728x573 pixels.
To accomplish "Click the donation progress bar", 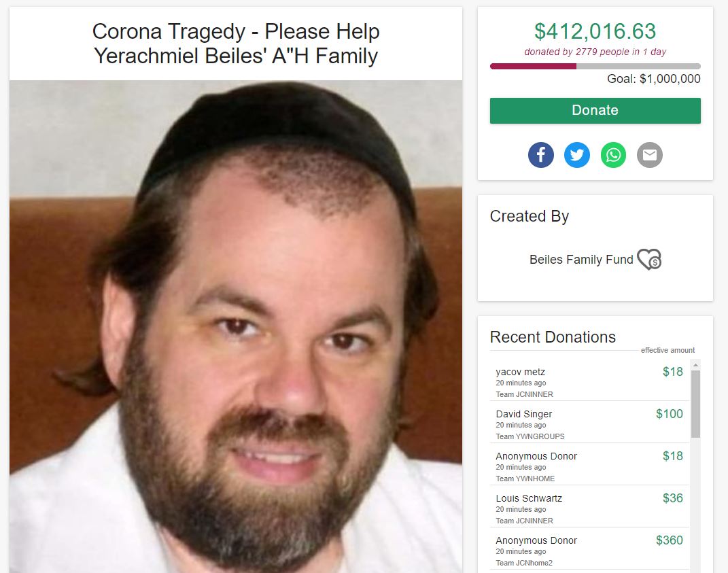I will (595, 67).
